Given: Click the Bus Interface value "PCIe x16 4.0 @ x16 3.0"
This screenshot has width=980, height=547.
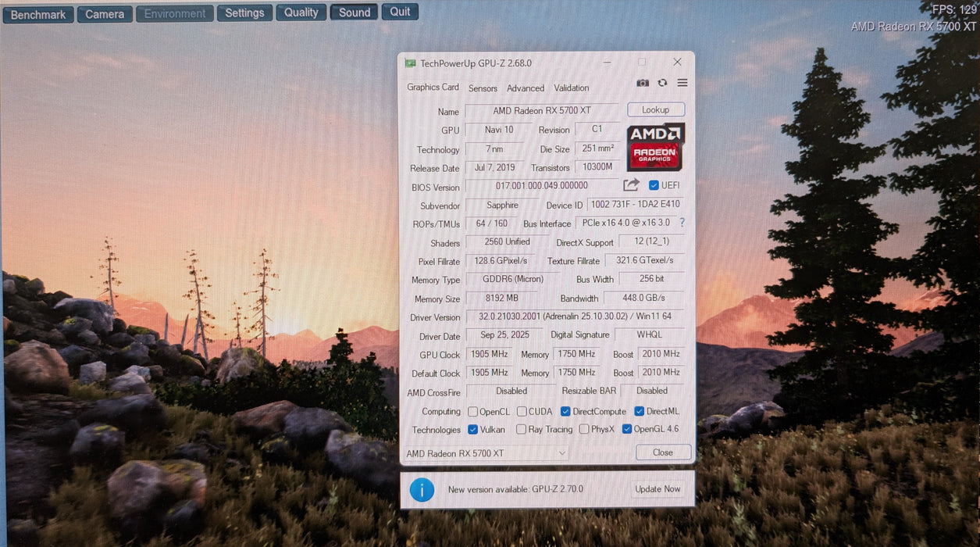Looking at the screenshot, I should pos(626,223).
